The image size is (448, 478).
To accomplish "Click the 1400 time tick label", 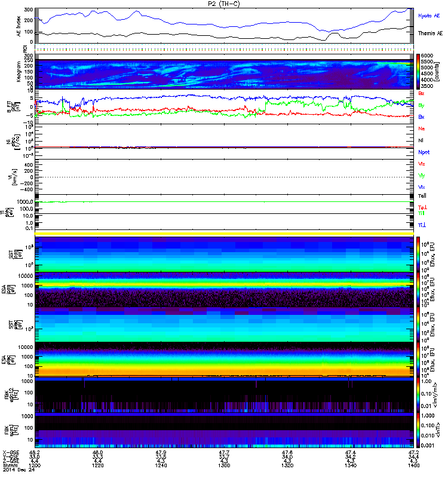I will pos(413,465).
